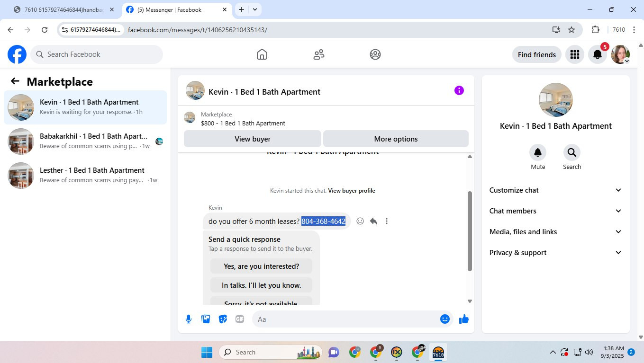Open the account profile picture menu
The width and height of the screenshot is (644, 363).
[620, 55]
